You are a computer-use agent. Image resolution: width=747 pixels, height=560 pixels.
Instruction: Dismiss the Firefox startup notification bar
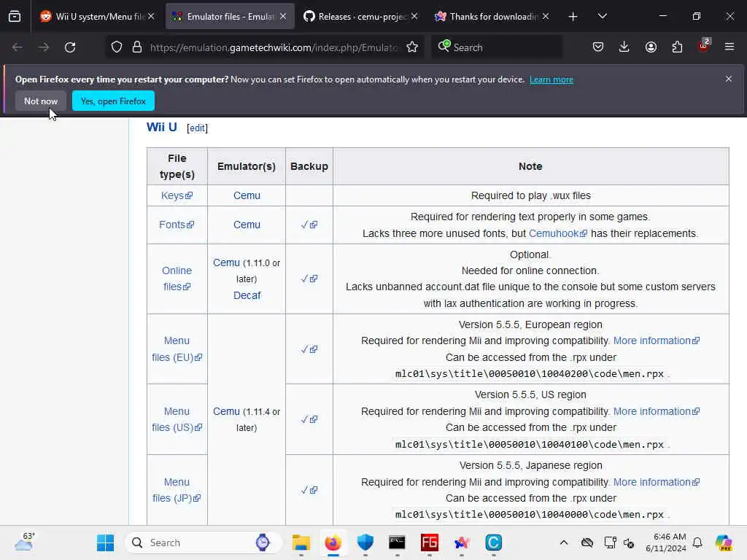click(729, 79)
